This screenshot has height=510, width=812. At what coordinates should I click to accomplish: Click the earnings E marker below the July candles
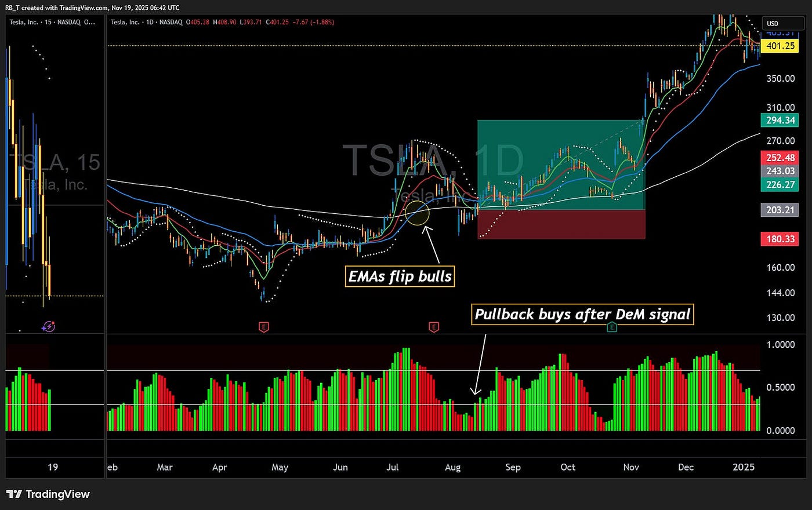433,327
